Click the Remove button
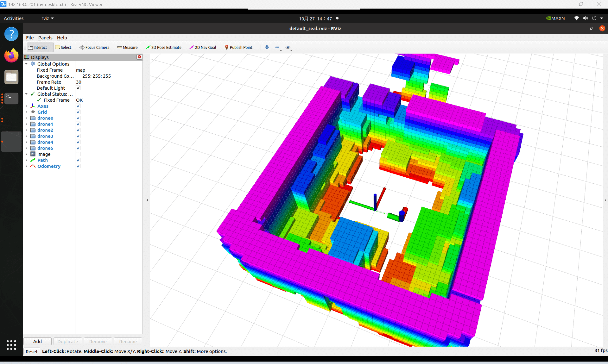 coord(98,341)
